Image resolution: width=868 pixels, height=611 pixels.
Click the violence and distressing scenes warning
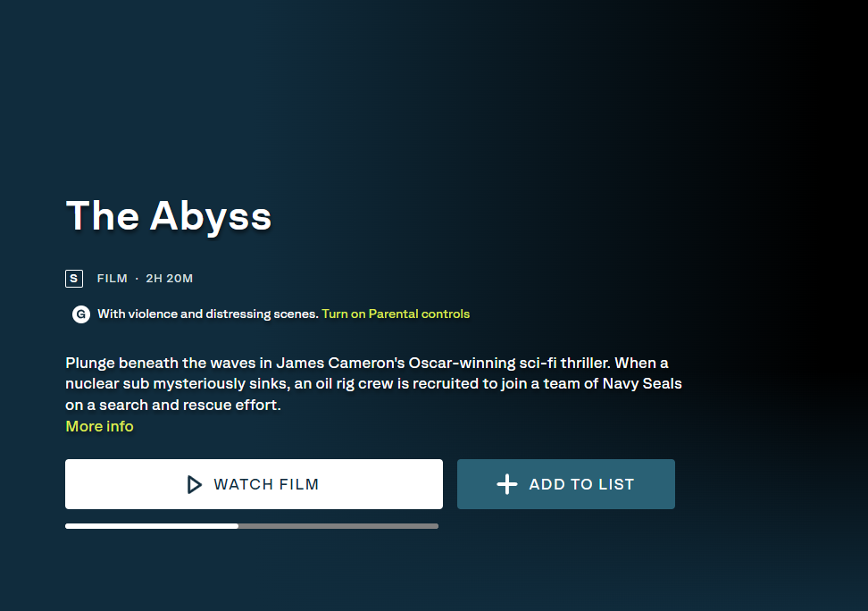(207, 314)
